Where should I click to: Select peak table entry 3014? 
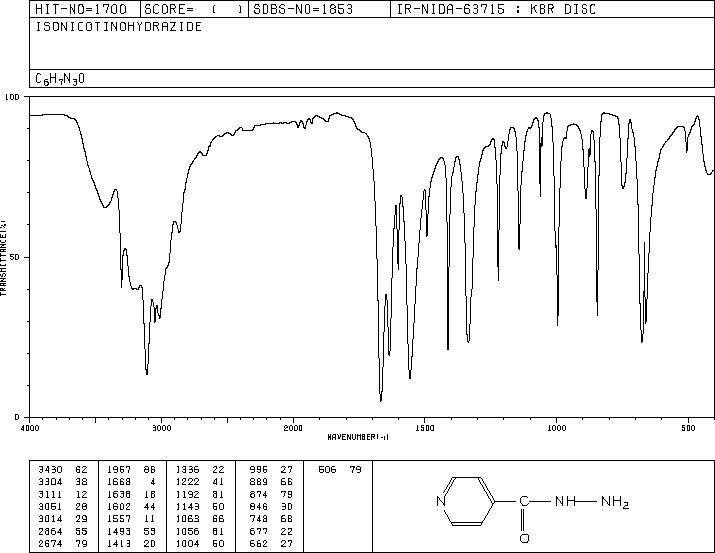coord(62,519)
